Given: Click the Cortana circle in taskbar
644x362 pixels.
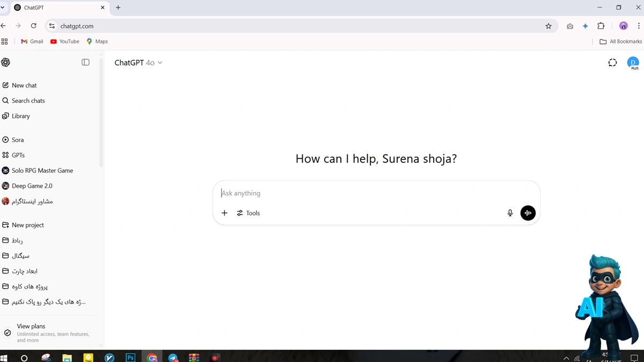Looking at the screenshot, I should click(x=24, y=358).
